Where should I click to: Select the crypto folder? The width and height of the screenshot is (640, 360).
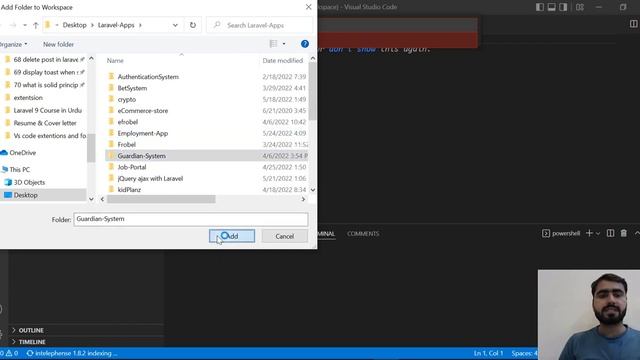[x=127, y=99]
